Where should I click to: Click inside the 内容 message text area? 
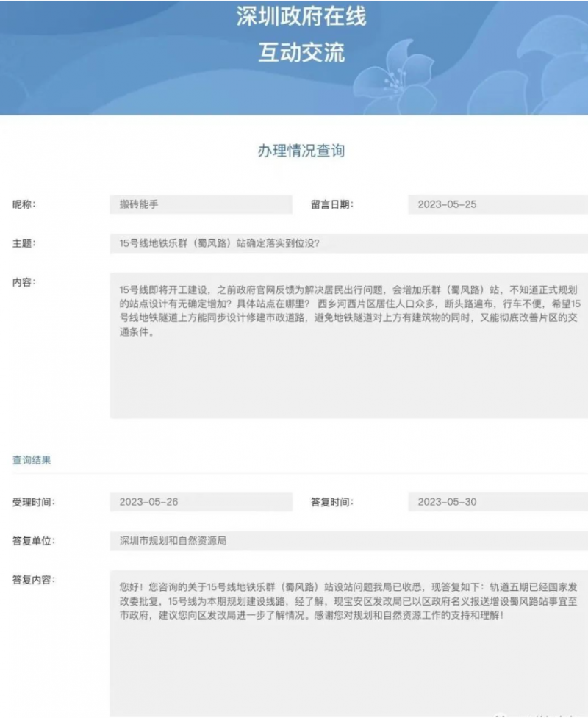tap(348, 345)
